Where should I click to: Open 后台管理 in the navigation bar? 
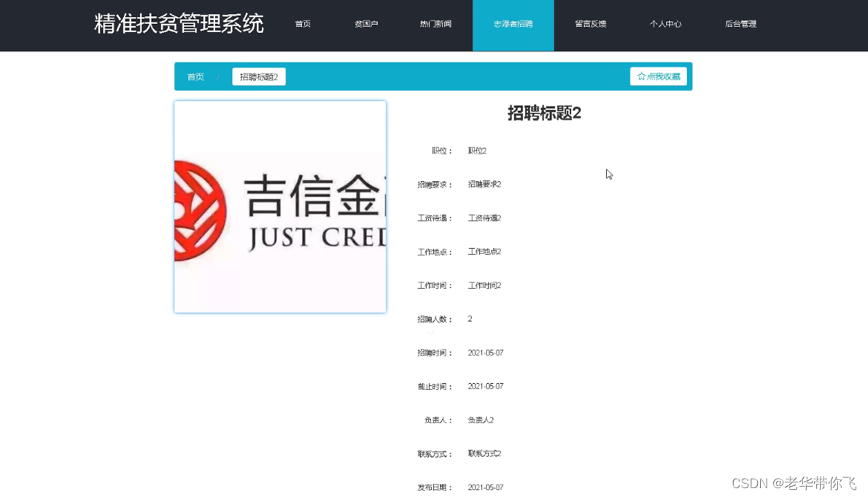point(740,24)
